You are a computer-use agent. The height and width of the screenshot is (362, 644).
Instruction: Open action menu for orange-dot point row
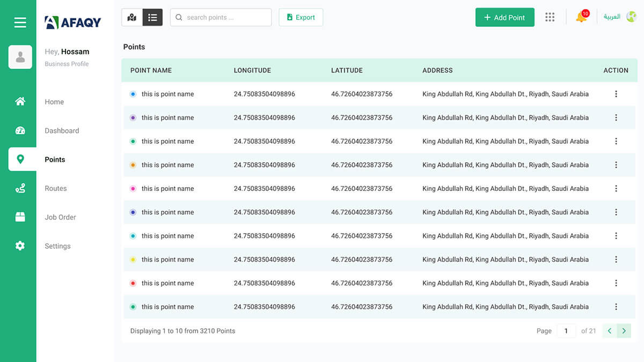(616, 165)
